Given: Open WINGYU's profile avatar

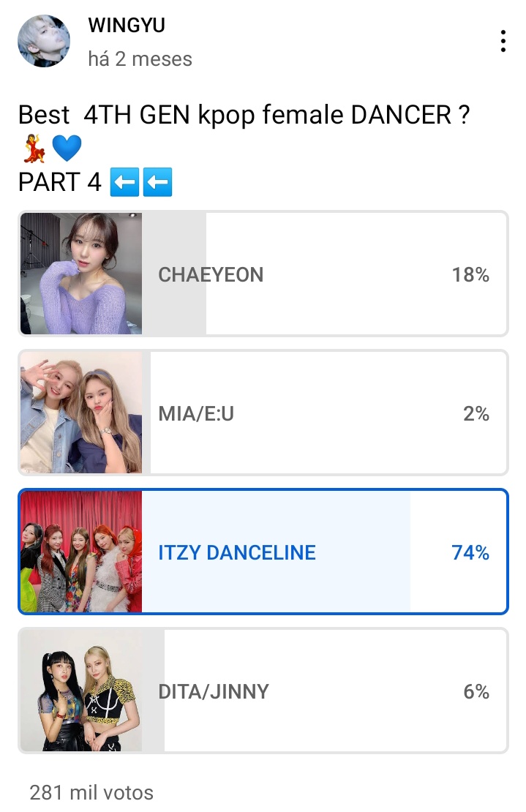Looking at the screenshot, I should click(43, 41).
